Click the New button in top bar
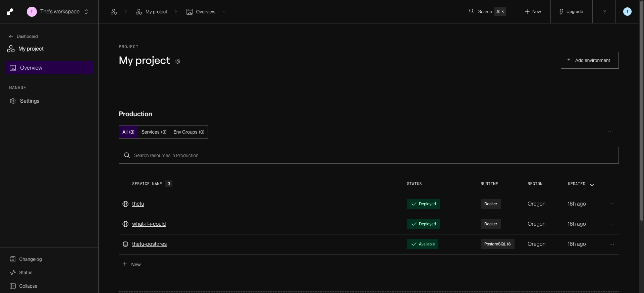The width and height of the screenshot is (644, 293). 533,12
